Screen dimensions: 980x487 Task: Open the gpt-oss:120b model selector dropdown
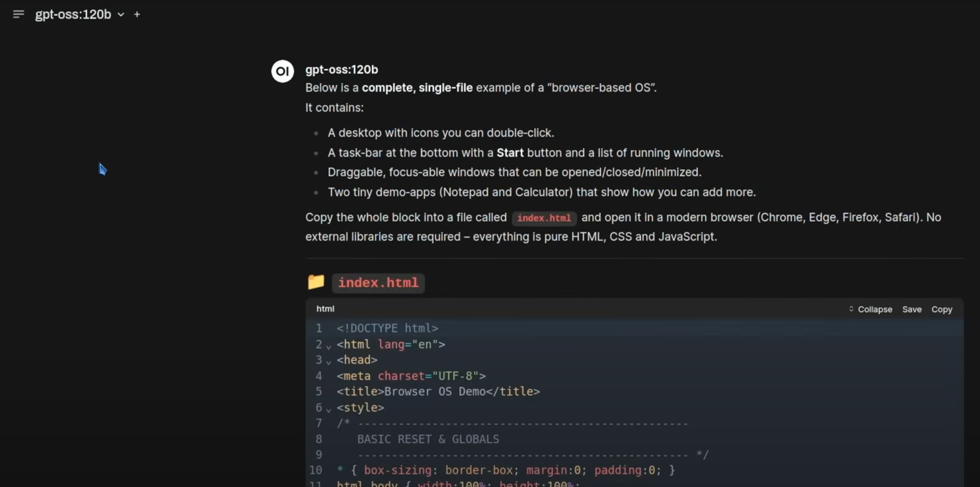pos(79,14)
